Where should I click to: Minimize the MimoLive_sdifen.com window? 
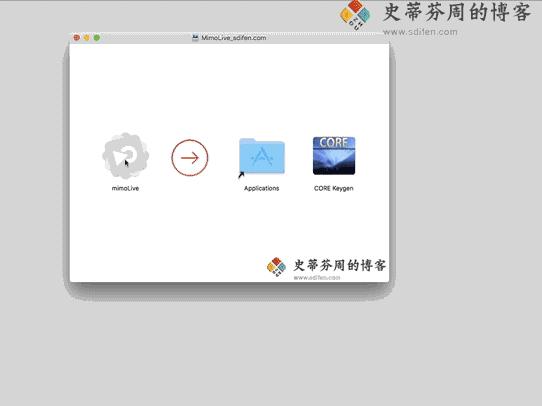coord(87,38)
